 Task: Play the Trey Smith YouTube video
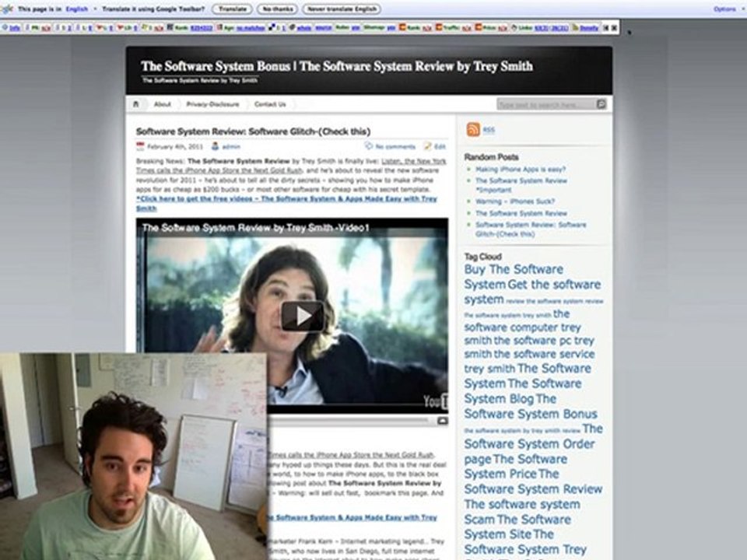[303, 316]
